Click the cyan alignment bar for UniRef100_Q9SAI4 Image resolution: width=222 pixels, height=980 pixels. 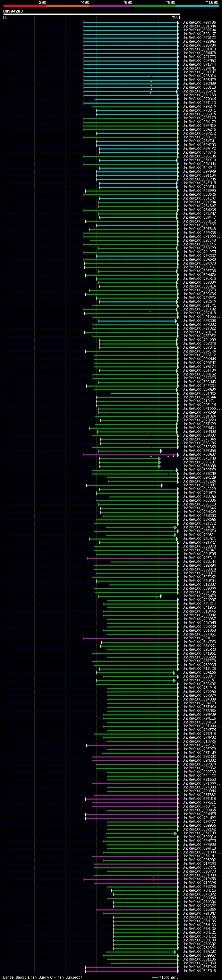pos(131,76)
